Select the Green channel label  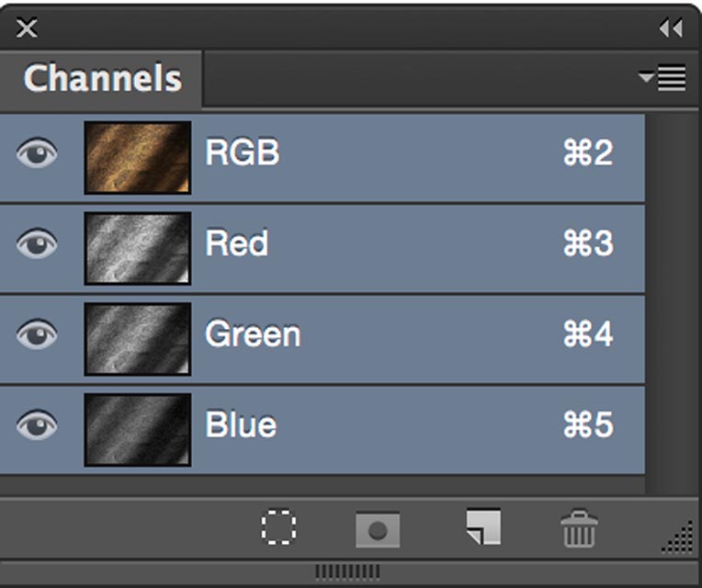[253, 334]
